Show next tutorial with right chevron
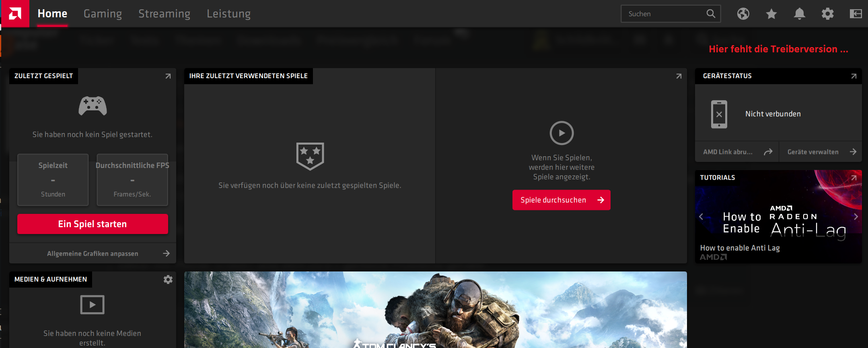The image size is (868, 348). [856, 217]
